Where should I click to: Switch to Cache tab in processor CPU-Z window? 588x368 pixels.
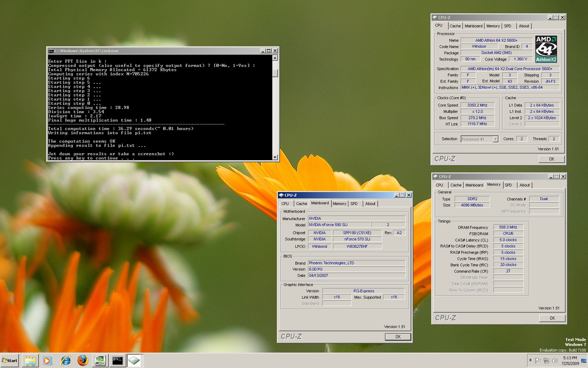pyautogui.click(x=455, y=26)
